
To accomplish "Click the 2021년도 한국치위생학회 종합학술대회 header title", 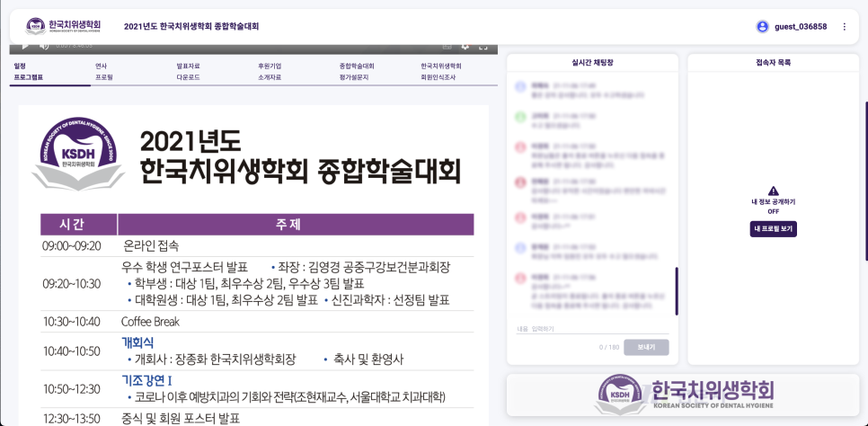I will [191, 26].
